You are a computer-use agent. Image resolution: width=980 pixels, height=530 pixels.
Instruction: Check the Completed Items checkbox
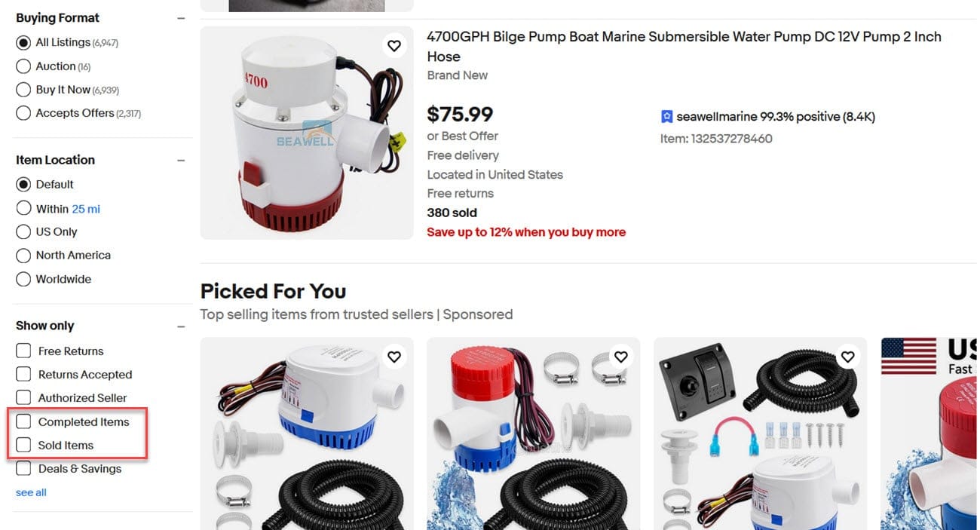click(x=24, y=421)
